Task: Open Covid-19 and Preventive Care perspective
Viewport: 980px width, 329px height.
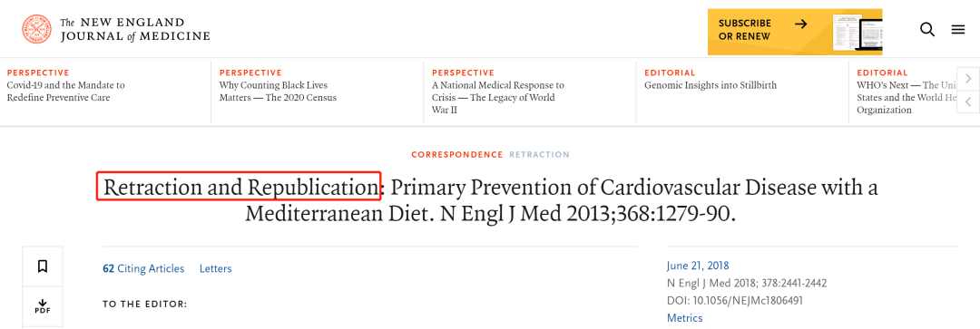Action: 65,92
